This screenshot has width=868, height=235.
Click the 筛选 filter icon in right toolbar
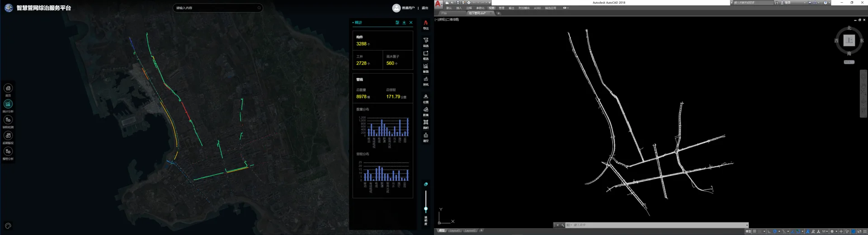coord(425,40)
